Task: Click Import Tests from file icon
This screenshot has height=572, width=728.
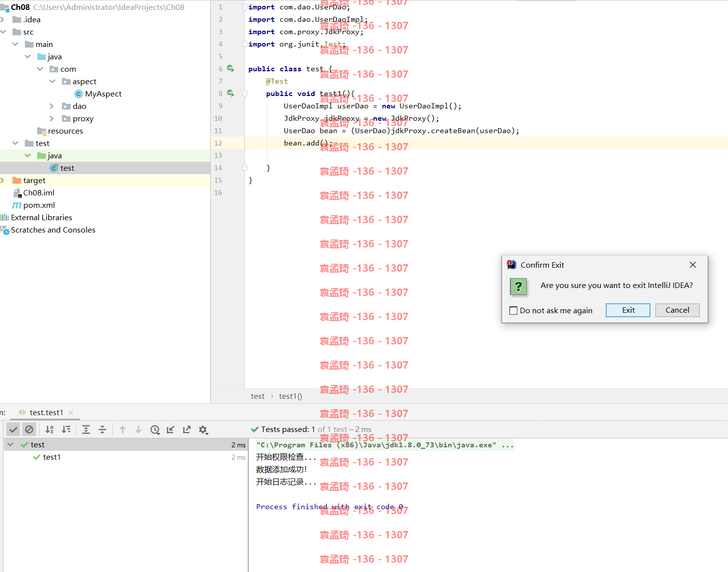Action: (x=171, y=429)
